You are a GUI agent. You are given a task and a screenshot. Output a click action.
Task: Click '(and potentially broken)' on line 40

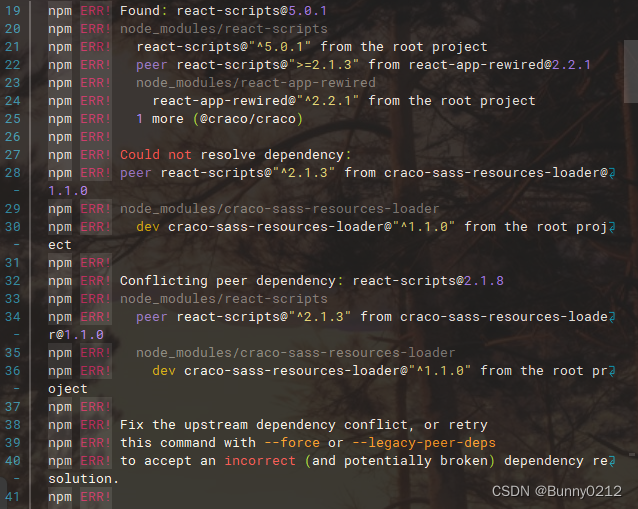tap(400, 461)
